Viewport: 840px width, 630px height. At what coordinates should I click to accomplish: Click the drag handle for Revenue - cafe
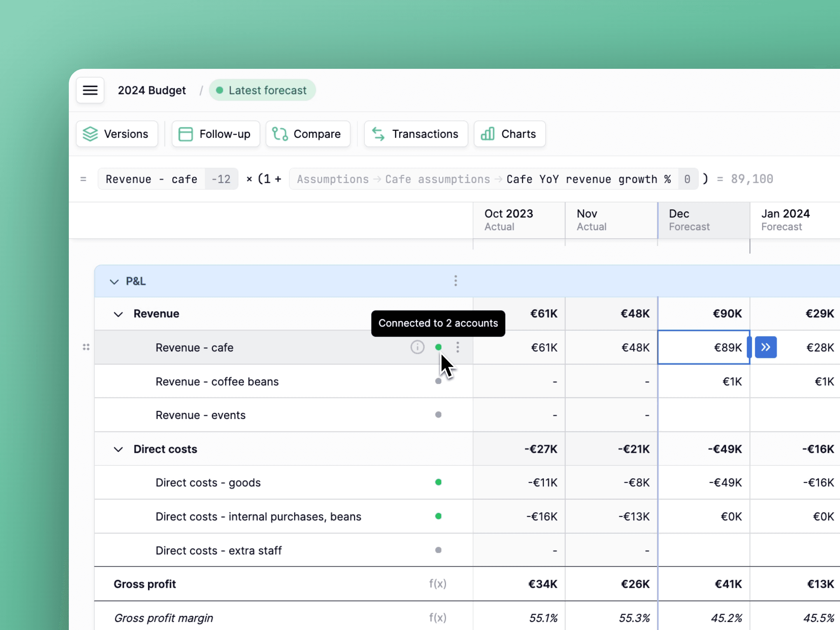click(x=86, y=347)
